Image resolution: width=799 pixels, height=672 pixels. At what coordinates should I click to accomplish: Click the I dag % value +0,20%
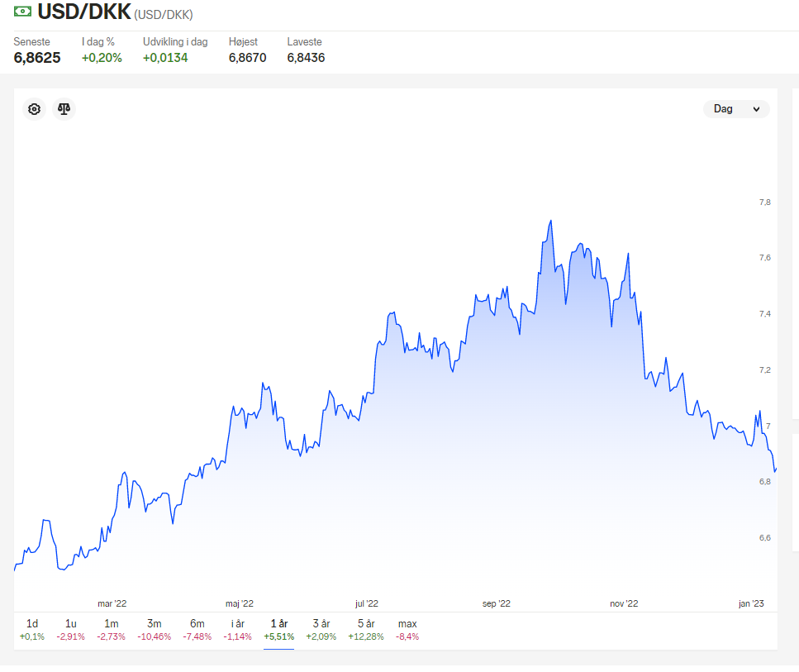(x=102, y=58)
